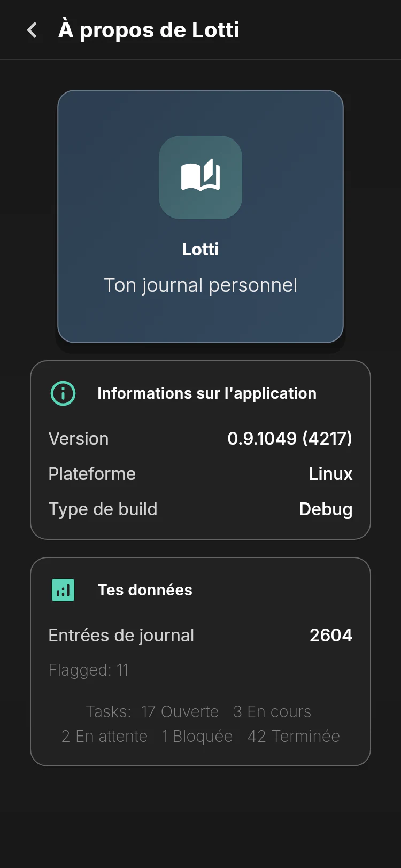Click the Type de build label
The image size is (401, 868).
(x=103, y=509)
